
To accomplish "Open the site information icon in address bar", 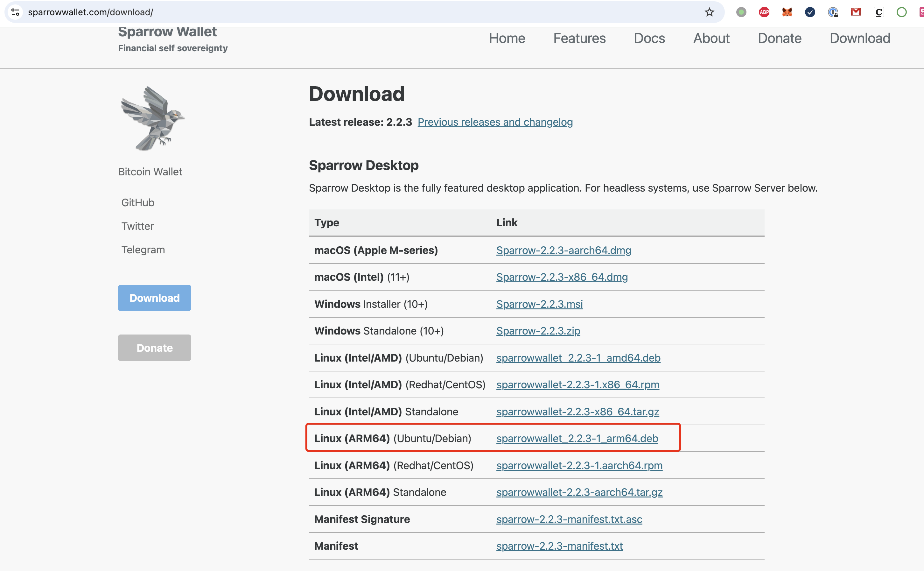I will tap(16, 12).
